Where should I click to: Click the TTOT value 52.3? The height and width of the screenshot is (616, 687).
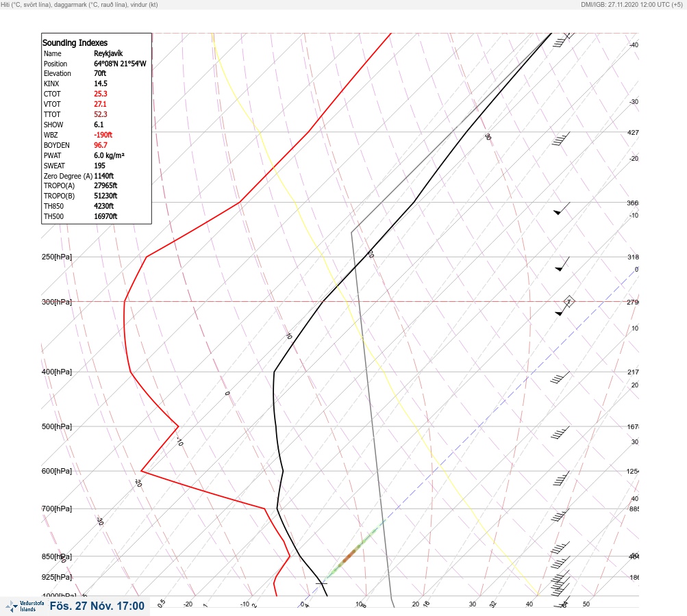[100, 114]
